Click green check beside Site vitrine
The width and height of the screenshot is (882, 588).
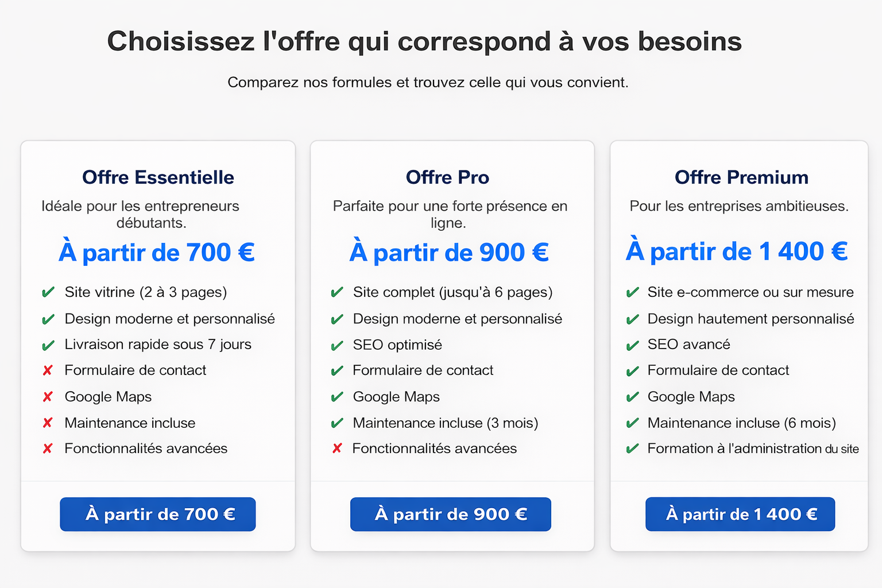pyautogui.click(x=48, y=292)
